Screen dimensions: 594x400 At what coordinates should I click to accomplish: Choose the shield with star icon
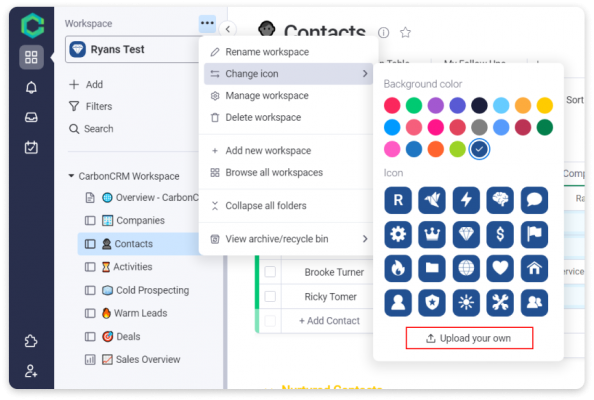[432, 303]
